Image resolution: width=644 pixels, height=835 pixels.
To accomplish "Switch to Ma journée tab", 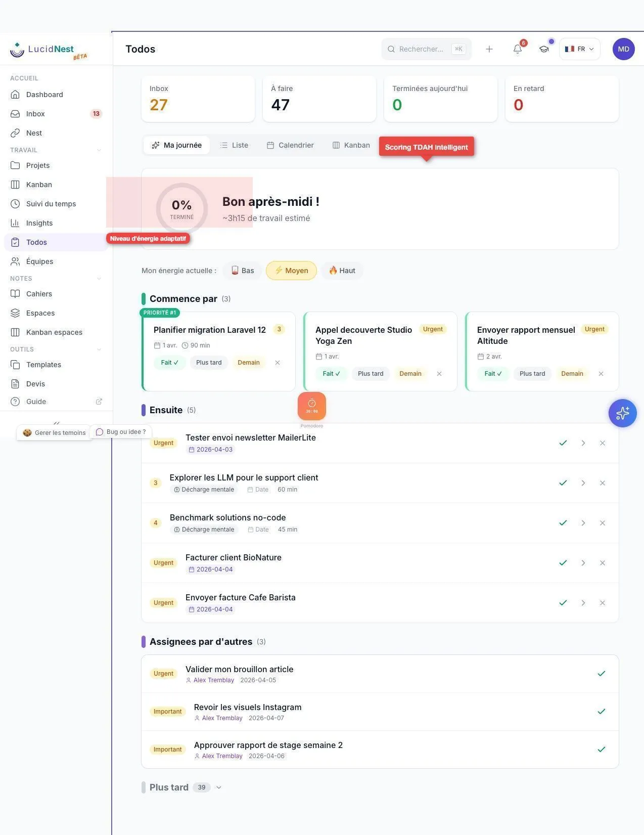I will (176, 145).
